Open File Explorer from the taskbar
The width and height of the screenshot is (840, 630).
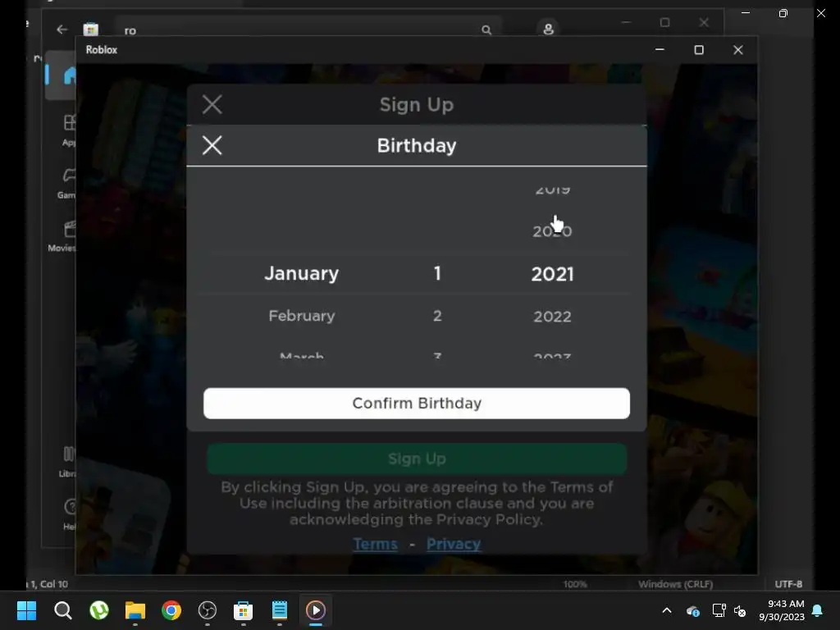(135, 610)
